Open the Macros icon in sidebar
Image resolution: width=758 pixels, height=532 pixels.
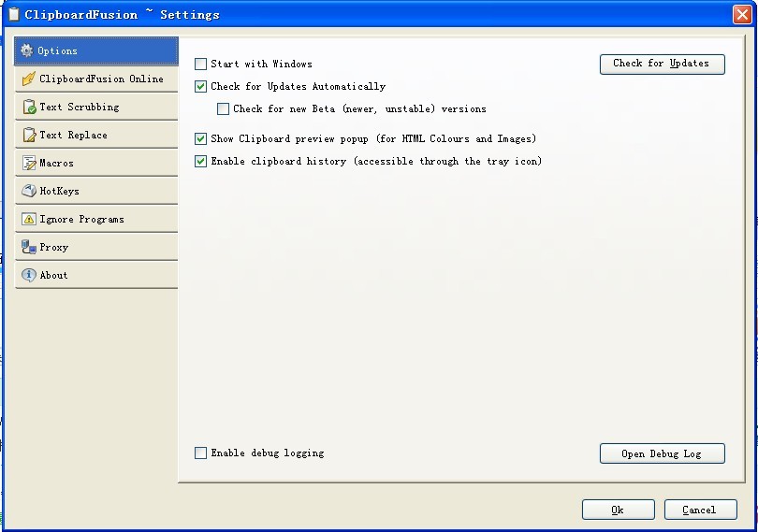click(28, 164)
